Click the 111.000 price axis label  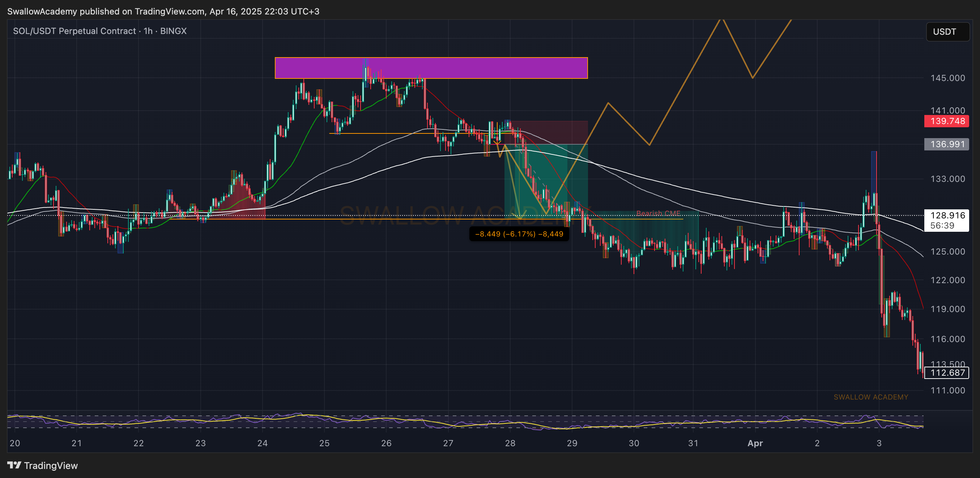coord(948,390)
